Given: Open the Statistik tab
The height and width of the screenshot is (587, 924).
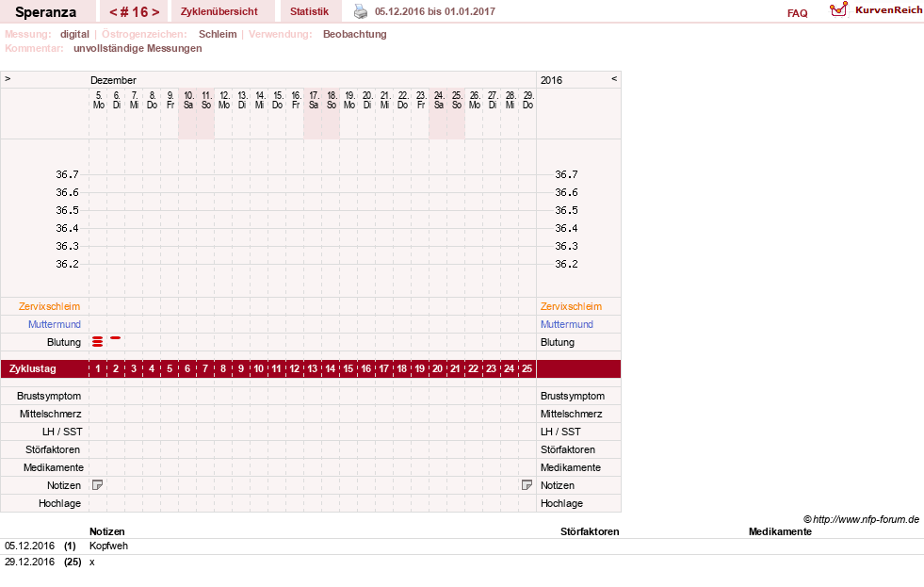Looking at the screenshot, I should click(x=309, y=11).
